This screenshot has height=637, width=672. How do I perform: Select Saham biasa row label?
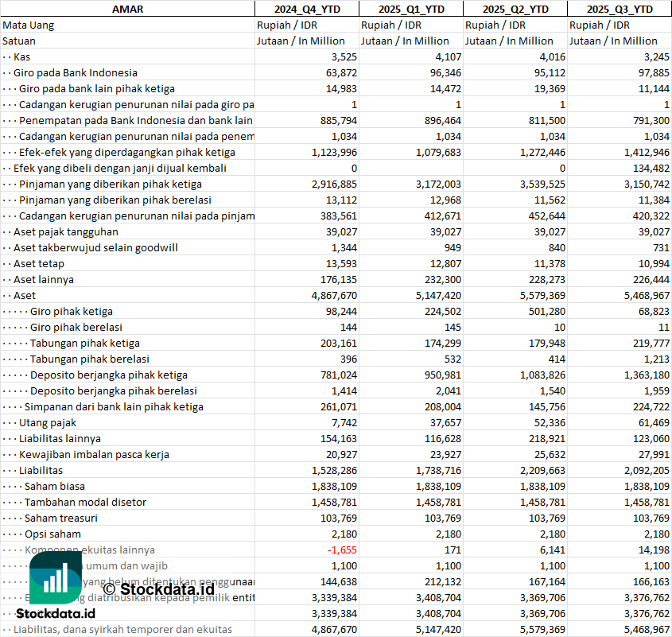tap(54, 486)
